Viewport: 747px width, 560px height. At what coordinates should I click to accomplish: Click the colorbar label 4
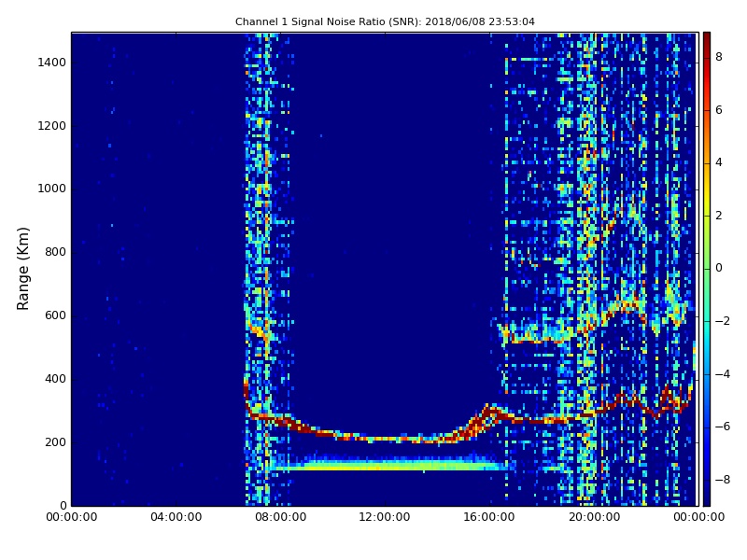pyautogui.click(x=719, y=162)
